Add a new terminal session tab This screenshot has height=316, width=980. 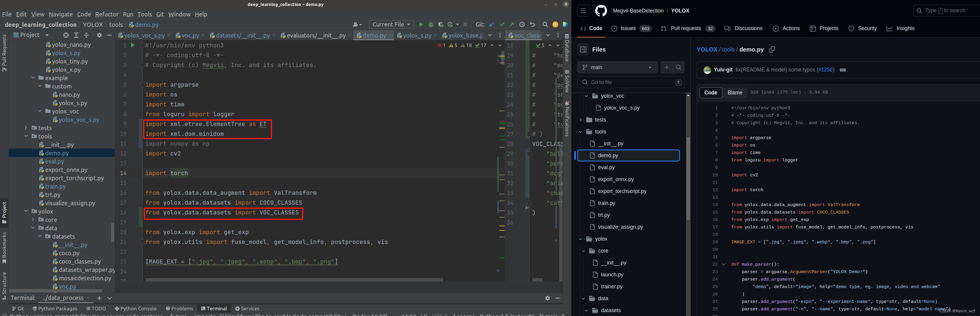(x=99, y=298)
